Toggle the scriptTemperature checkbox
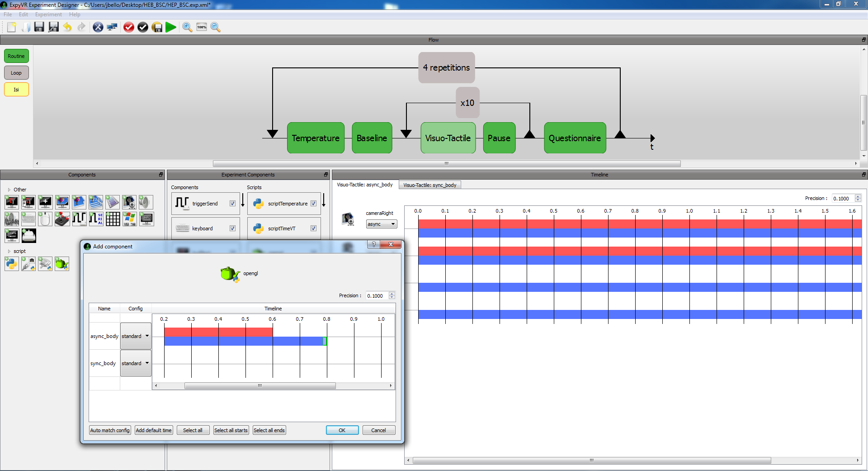This screenshot has width=868, height=471. click(313, 204)
